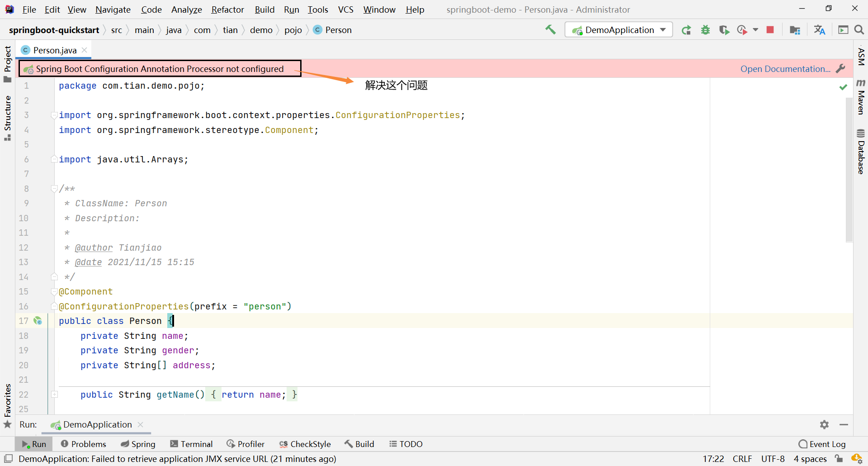Click the Debug bug icon

(705, 30)
